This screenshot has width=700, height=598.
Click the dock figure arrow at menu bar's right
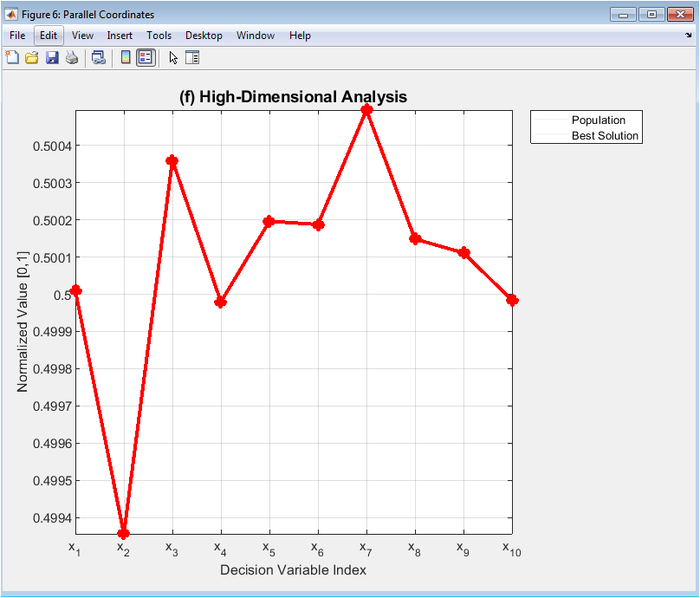point(688,36)
